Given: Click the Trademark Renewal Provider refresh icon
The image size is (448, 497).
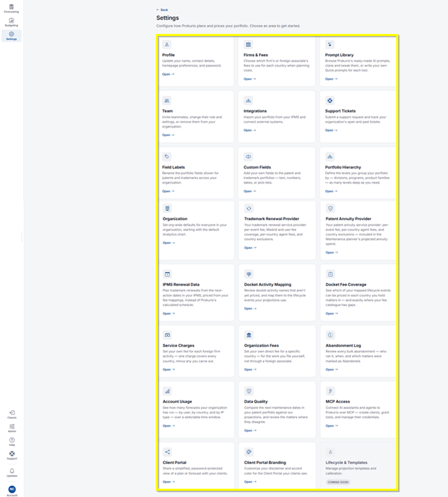Looking at the screenshot, I should pos(249,208).
